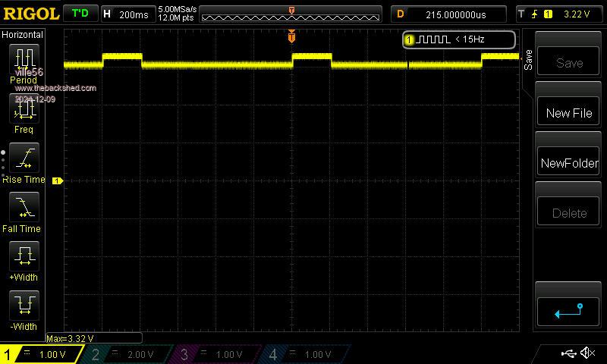
Task: Click the return arrow back icon
Action: click(x=569, y=310)
